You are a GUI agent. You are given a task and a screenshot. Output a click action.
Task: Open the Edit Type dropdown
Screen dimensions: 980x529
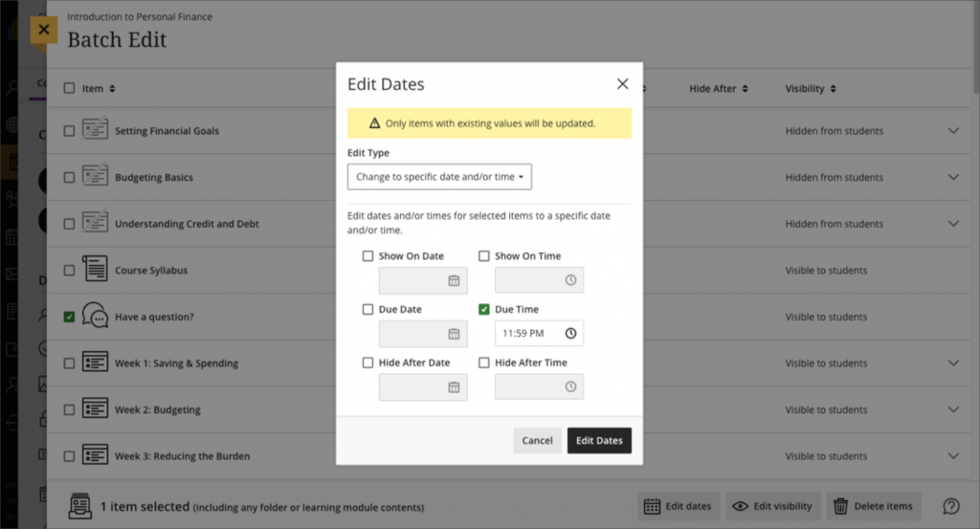(x=439, y=177)
